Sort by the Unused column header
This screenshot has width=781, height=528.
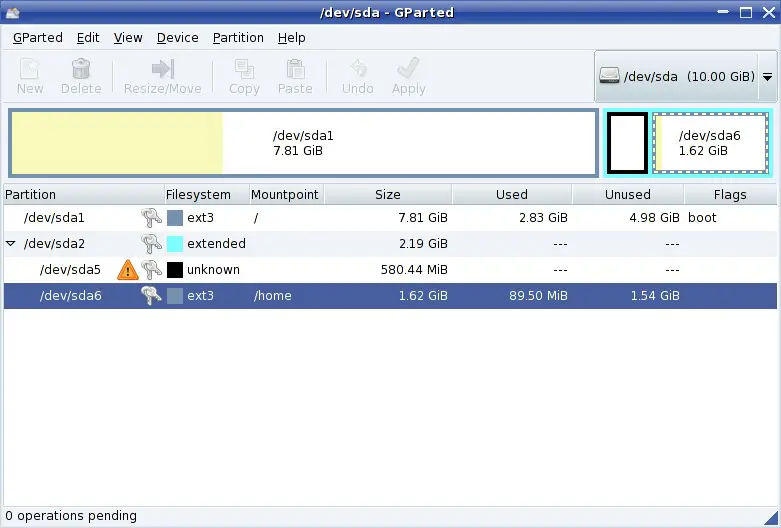click(628, 194)
